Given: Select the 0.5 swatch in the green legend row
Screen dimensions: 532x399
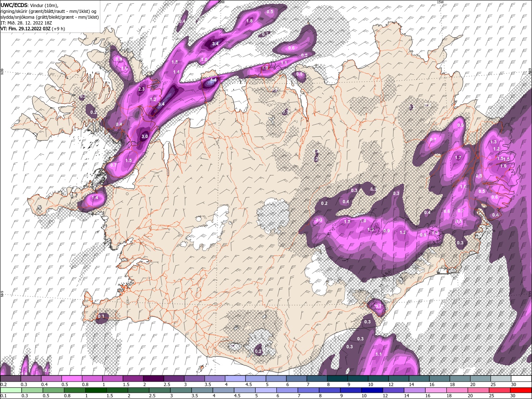Looking at the screenshot, I should [x=54, y=390].
